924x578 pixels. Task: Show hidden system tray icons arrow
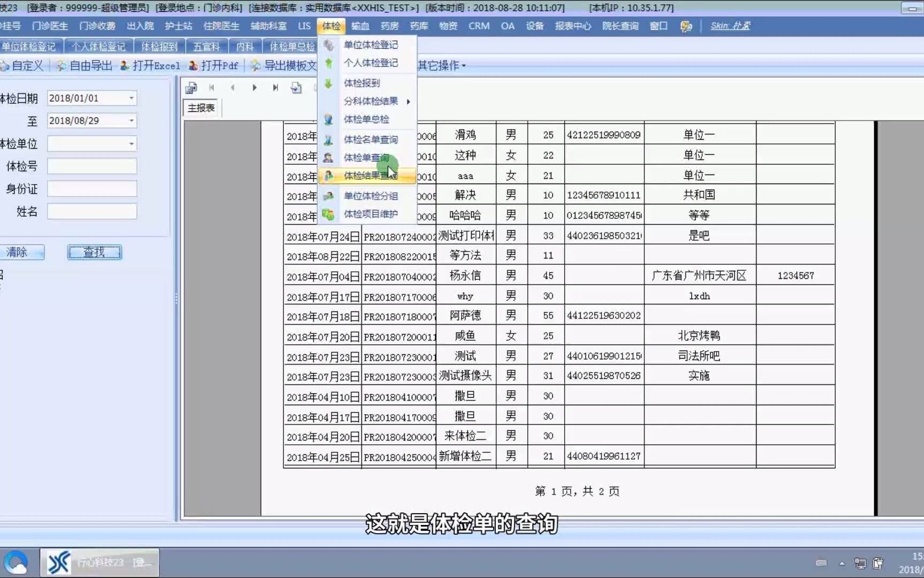pyautogui.click(x=842, y=563)
